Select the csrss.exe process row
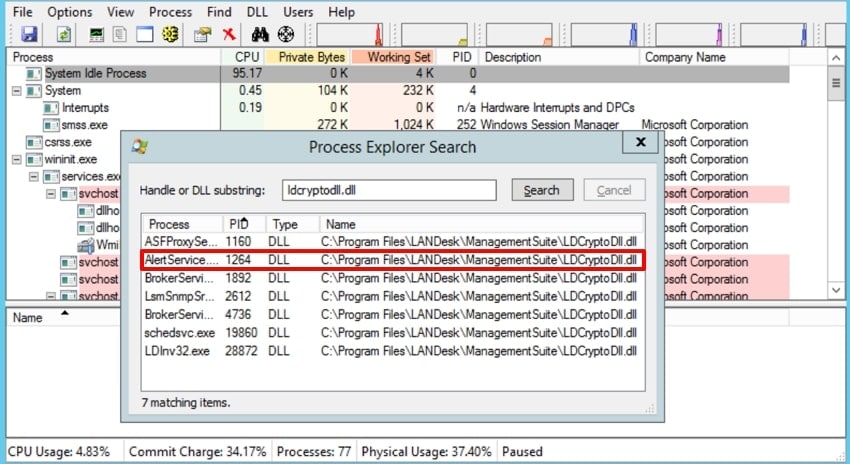The width and height of the screenshot is (850, 464). 64,143
